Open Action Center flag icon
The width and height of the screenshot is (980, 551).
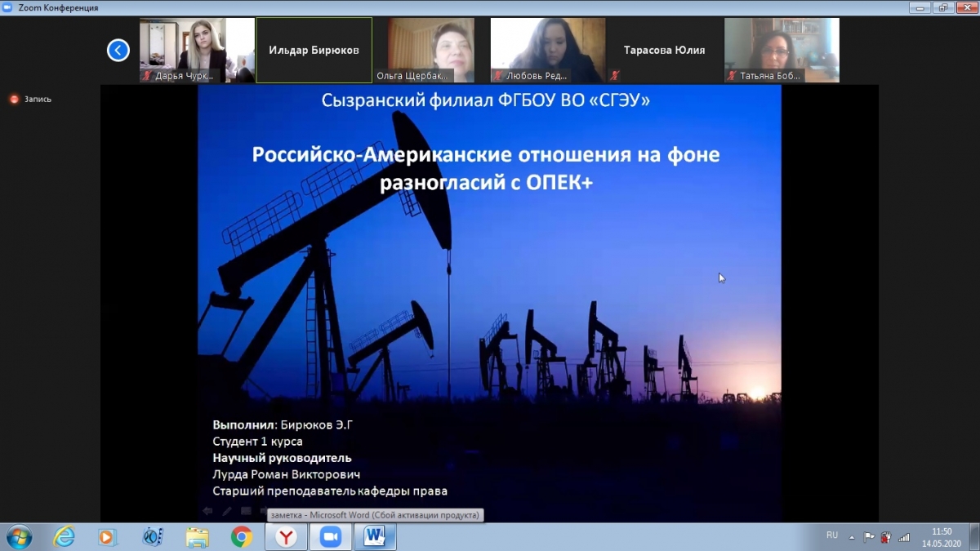(869, 537)
